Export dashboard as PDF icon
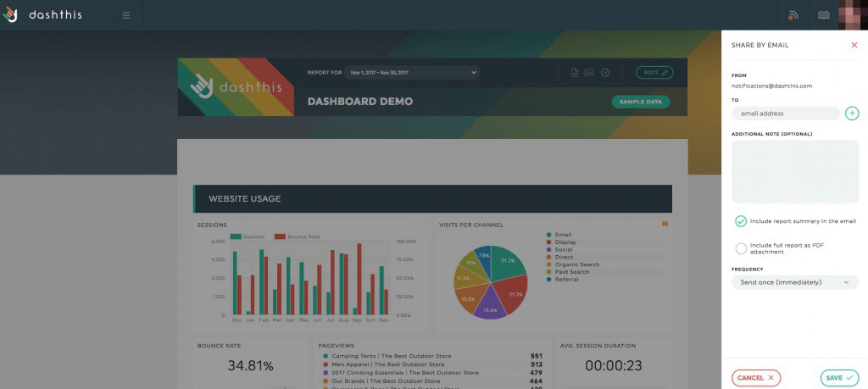 (x=575, y=73)
